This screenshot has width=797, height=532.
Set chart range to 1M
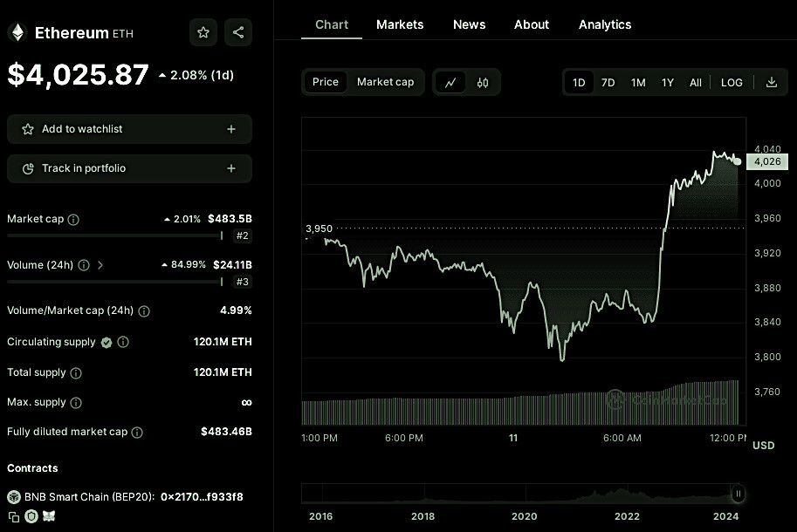click(x=638, y=82)
